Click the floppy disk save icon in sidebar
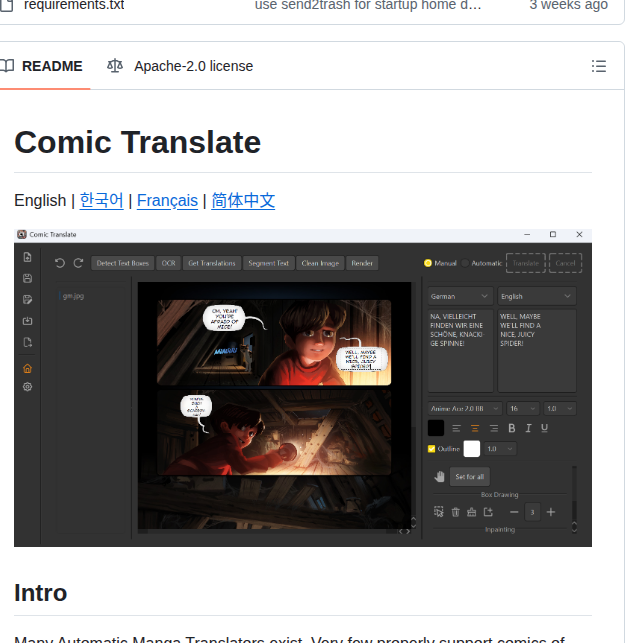Viewport: 643px width, 643px height. [x=27, y=278]
